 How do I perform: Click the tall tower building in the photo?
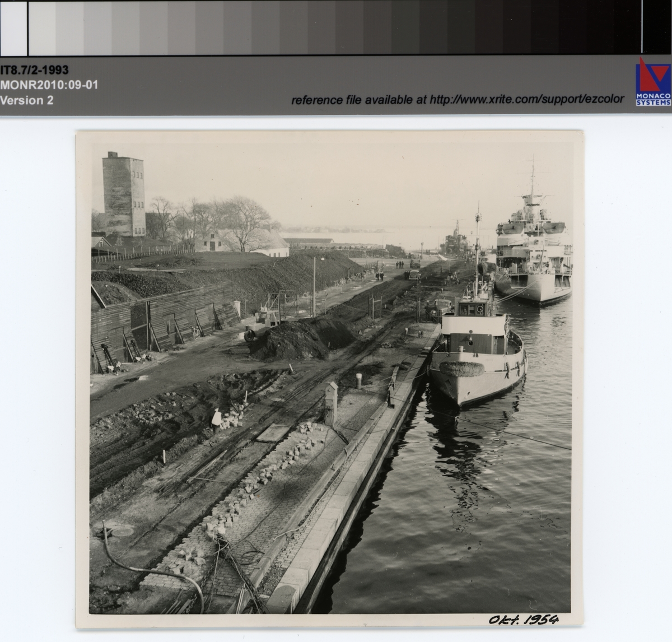[x=124, y=196]
